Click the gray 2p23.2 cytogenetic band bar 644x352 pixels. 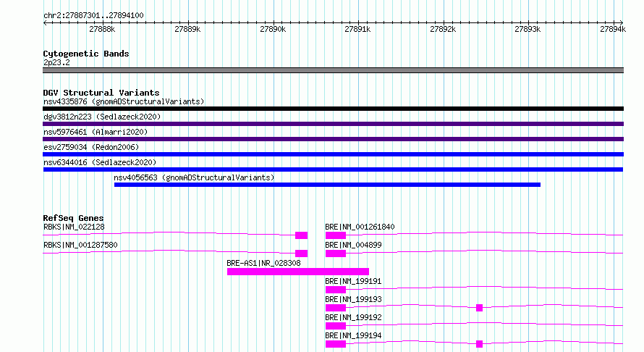click(333, 70)
